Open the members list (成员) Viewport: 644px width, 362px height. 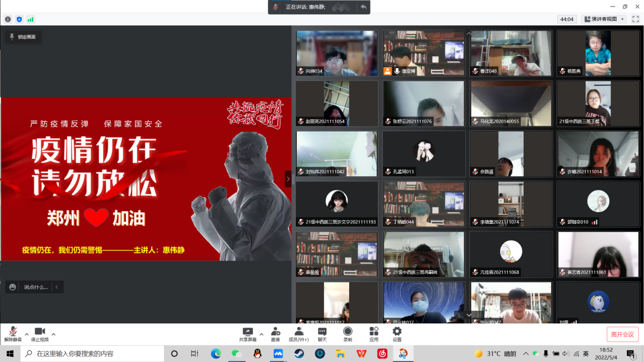(299, 333)
